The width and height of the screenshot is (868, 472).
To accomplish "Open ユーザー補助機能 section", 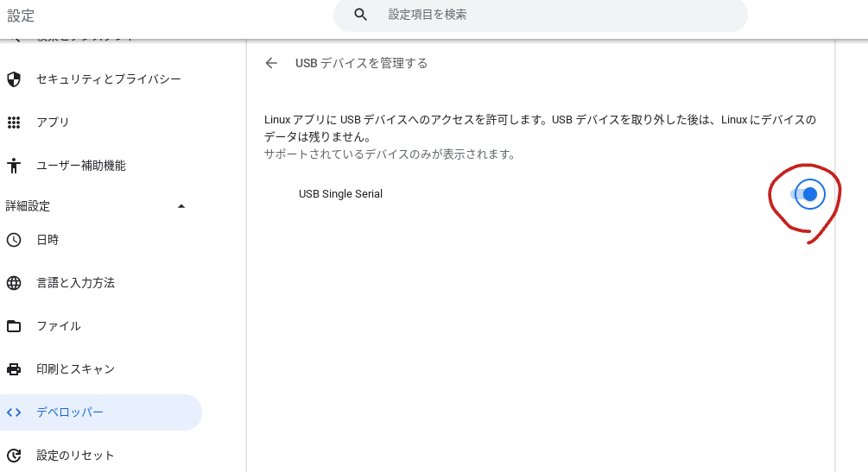I will click(x=81, y=166).
